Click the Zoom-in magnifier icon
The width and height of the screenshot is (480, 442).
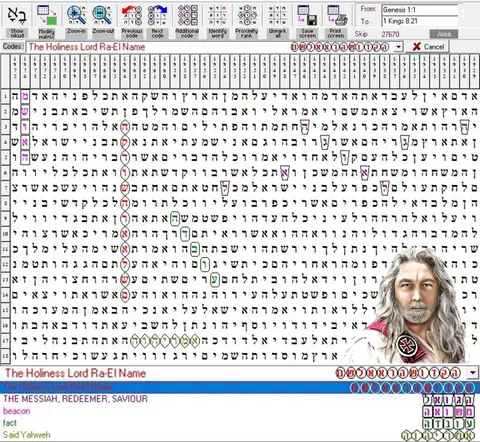click(x=76, y=15)
